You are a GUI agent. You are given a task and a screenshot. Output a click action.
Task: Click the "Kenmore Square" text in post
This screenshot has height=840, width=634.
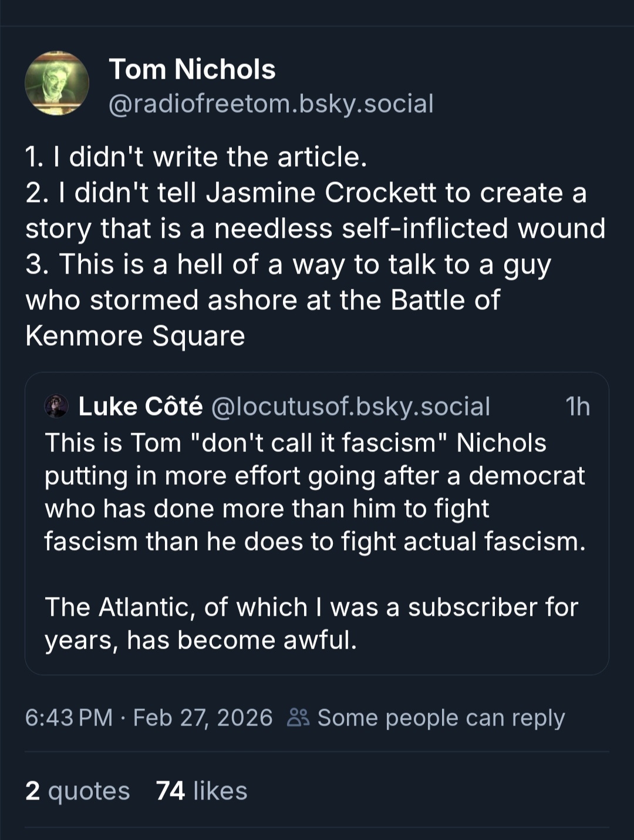[135, 336]
